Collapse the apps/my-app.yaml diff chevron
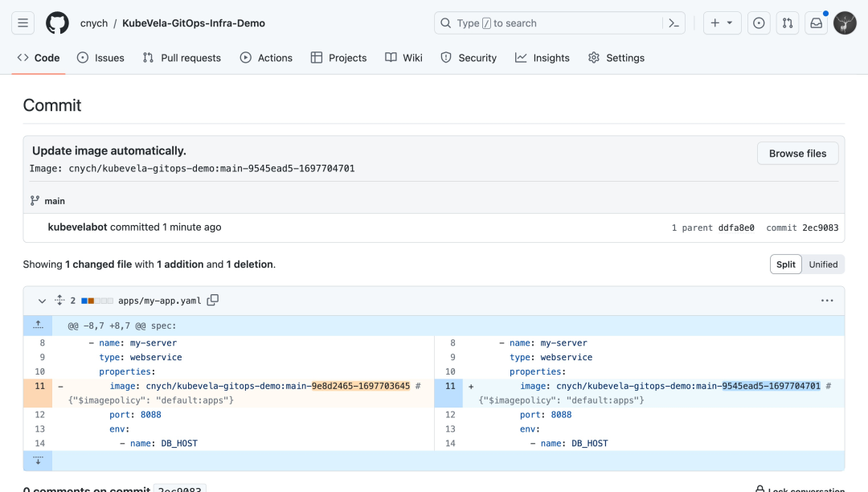The image size is (868, 492). (42, 301)
